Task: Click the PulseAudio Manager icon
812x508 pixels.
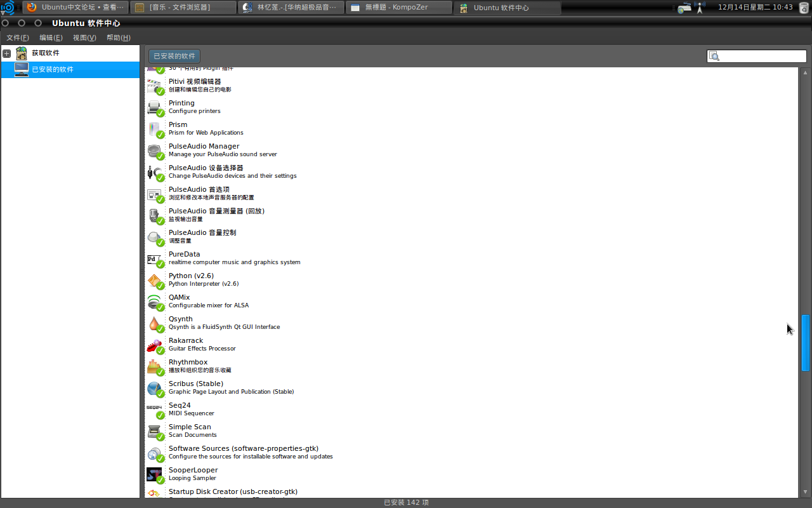Action: click(x=154, y=150)
